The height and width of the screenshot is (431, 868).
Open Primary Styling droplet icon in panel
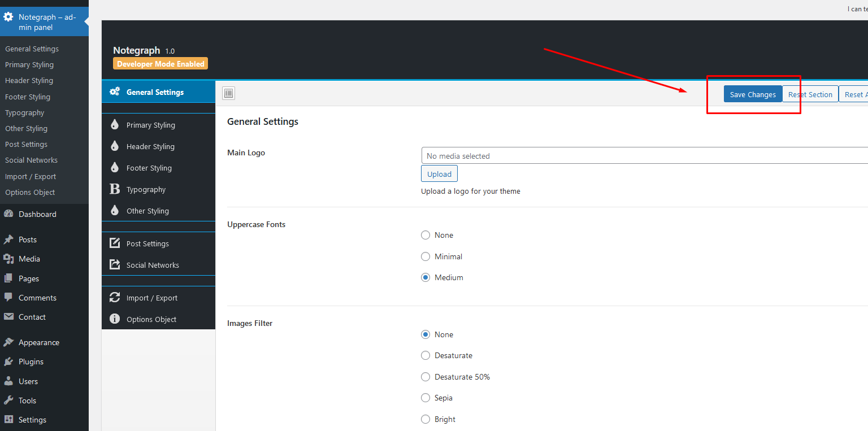pos(115,125)
